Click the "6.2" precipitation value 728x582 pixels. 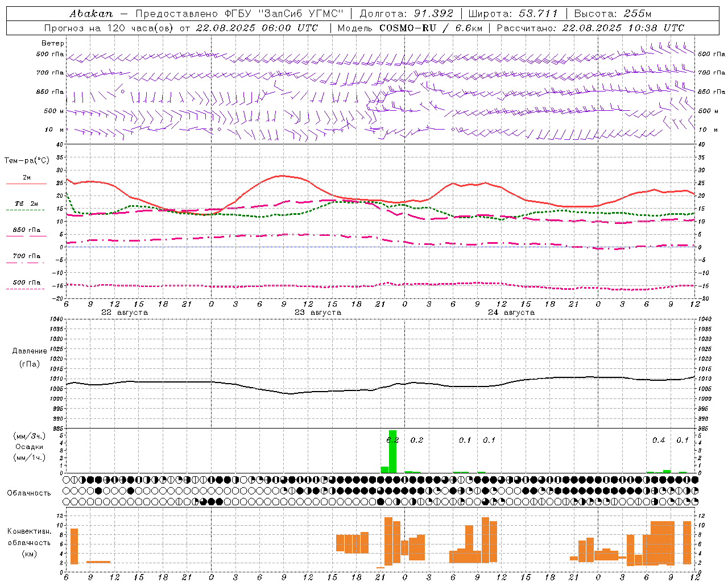click(x=393, y=440)
